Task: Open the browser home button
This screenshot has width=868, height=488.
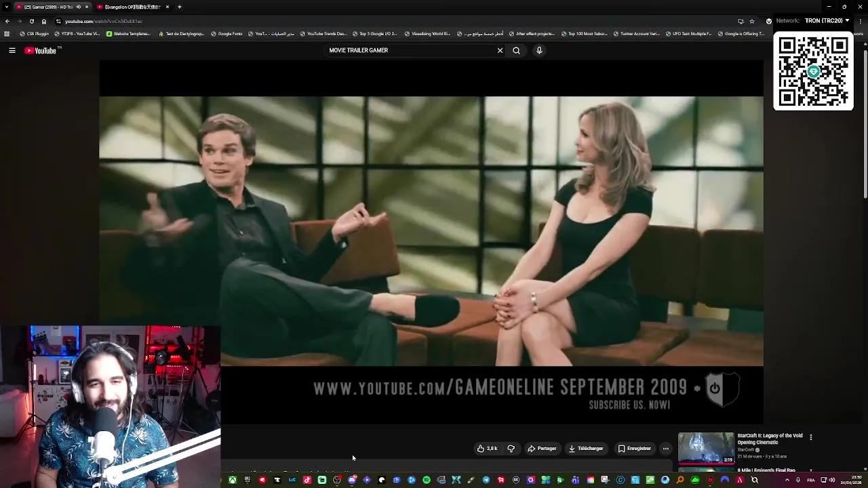Action: tap(44, 21)
